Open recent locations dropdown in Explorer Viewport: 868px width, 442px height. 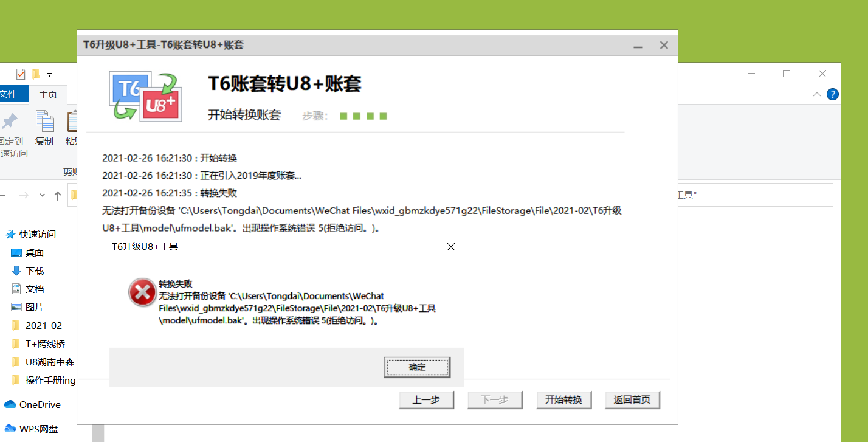point(42,195)
